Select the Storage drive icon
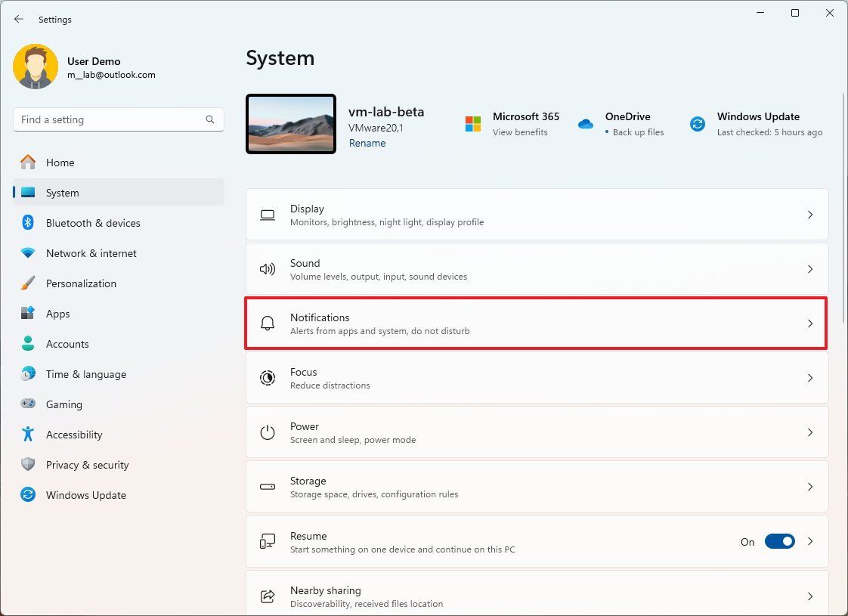848x616 pixels. [268, 487]
